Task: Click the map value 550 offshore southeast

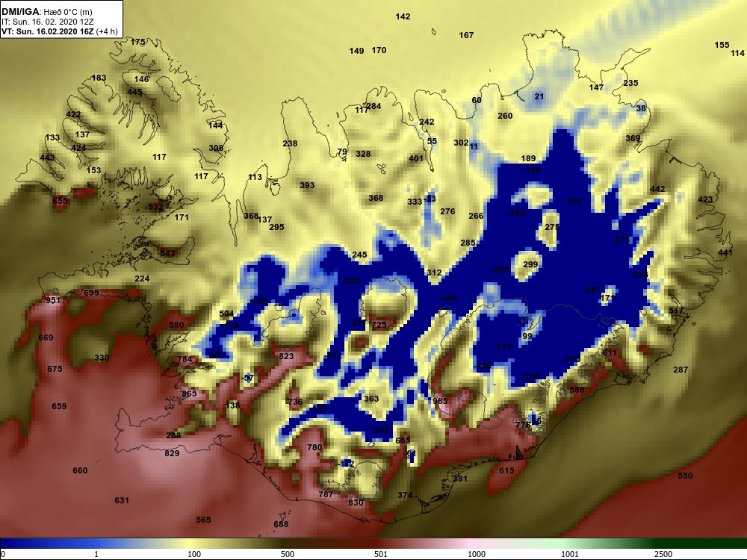Action: coord(684,476)
